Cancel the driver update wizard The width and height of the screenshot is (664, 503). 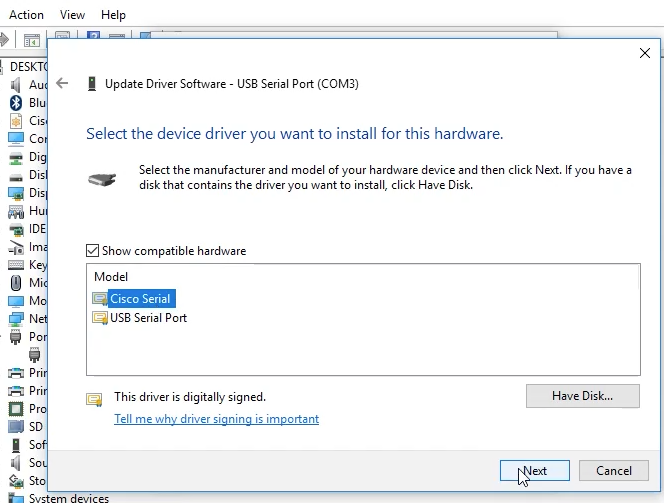coord(613,471)
